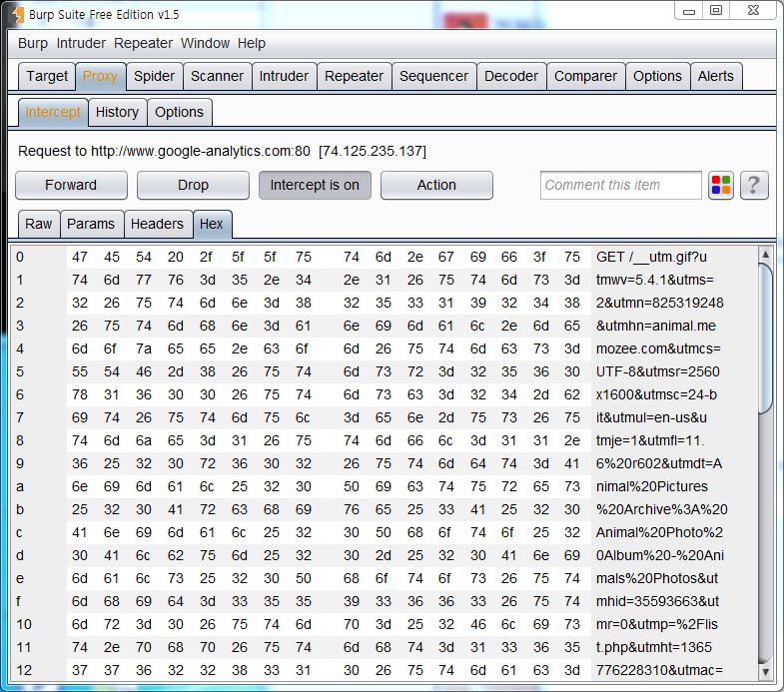Select ASCII cell 'mhid=35593663&ut'
784x692 pixels.
pyautogui.click(x=657, y=601)
